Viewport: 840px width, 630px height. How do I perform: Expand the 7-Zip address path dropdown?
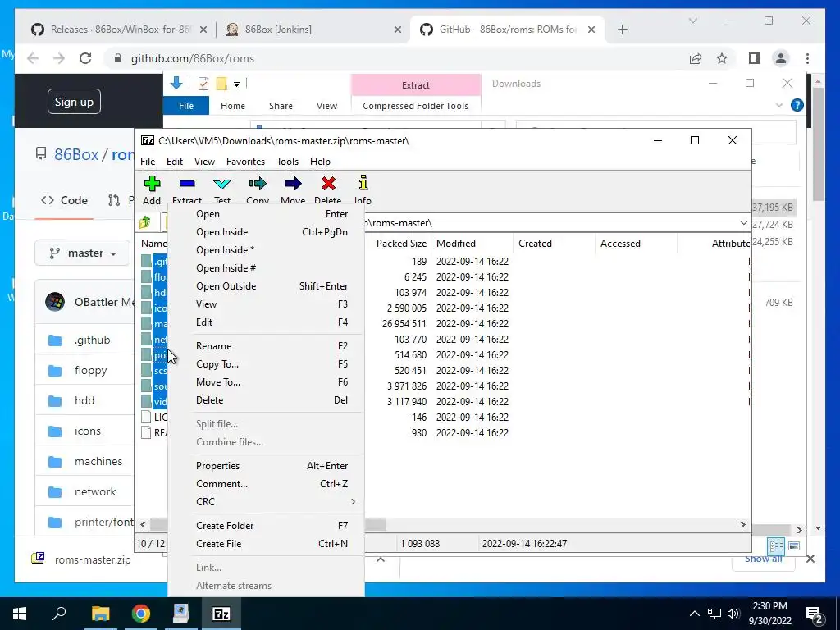(x=743, y=223)
